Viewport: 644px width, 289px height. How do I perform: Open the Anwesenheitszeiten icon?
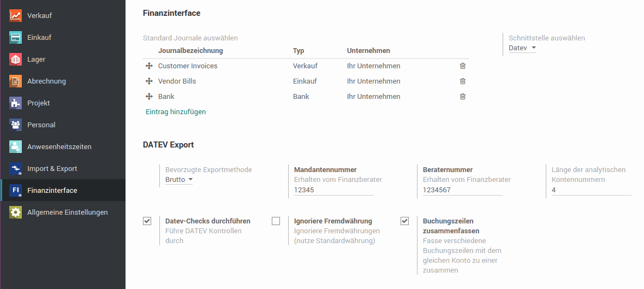(x=16, y=147)
